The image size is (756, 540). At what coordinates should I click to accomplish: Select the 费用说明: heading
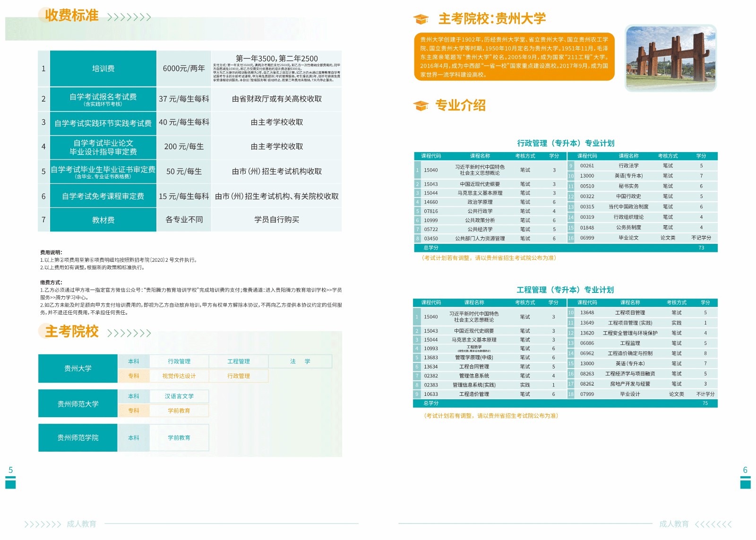point(51,252)
